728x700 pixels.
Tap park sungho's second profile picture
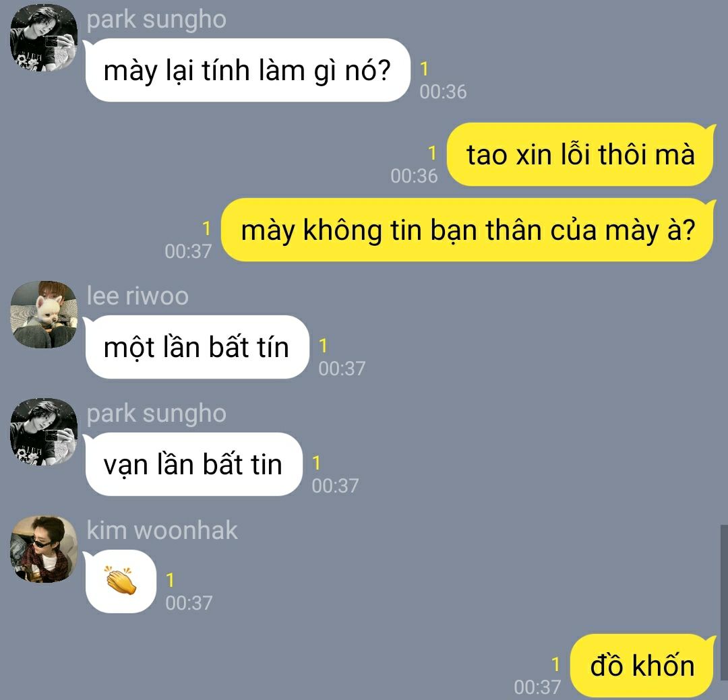pos(44,432)
